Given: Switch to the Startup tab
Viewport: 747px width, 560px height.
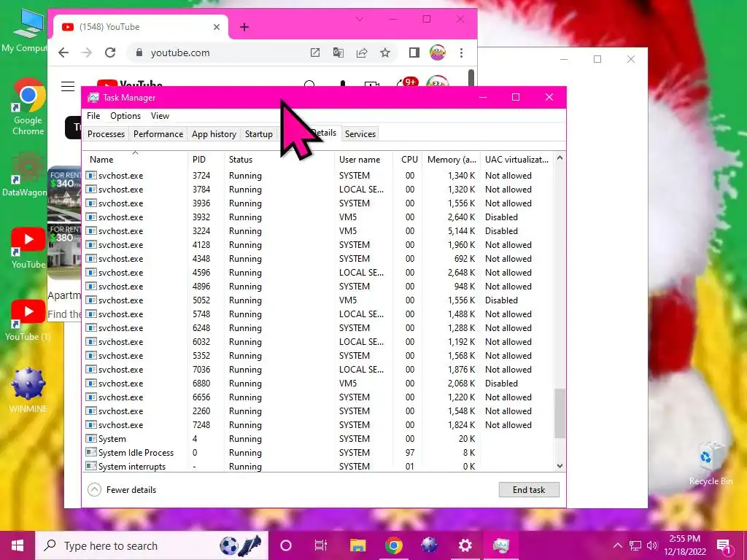Looking at the screenshot, I should 259,134.
